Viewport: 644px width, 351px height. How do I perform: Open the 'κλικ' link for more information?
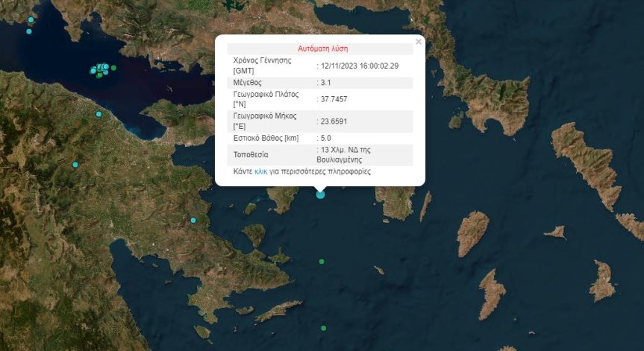[x=260, y=171]
